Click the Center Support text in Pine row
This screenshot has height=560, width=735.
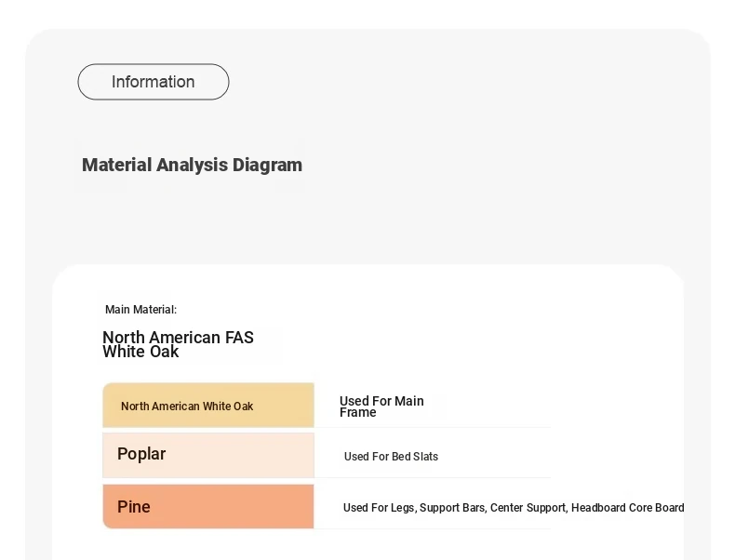pos(529,508)
